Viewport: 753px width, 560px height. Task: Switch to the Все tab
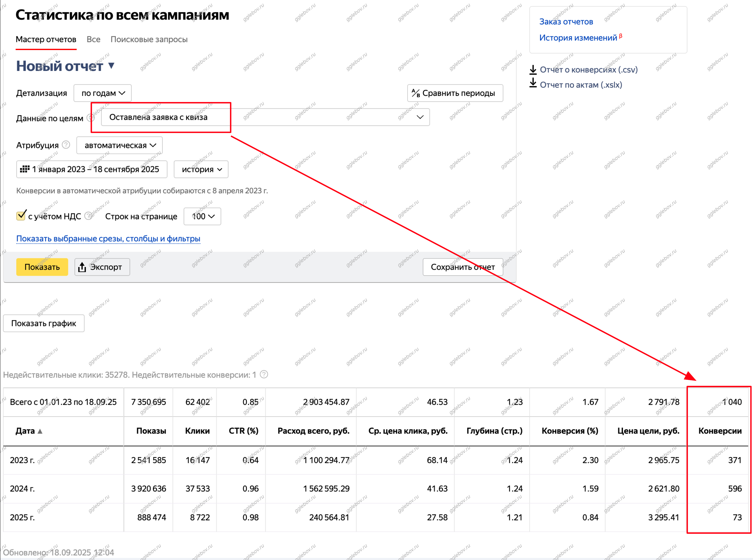point(93,39)
